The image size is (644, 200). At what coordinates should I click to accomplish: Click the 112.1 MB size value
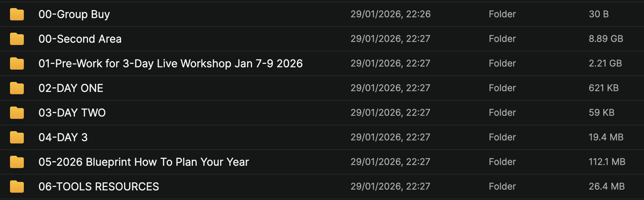click(x=607, y=162)
